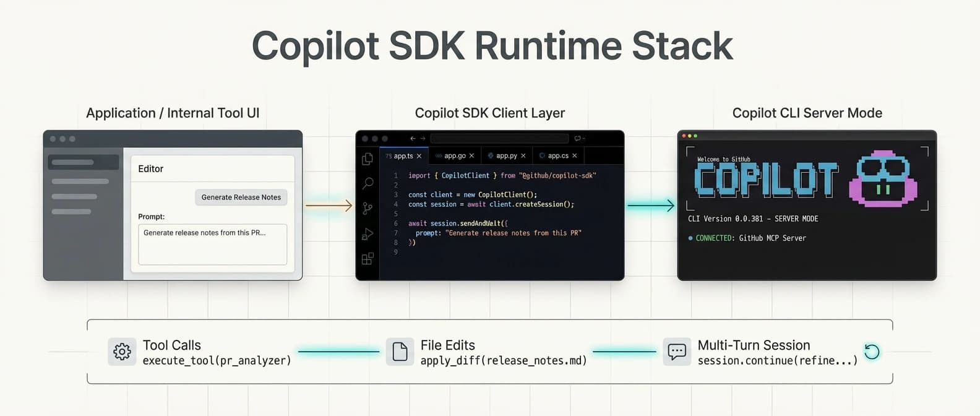Click the document icon next to File Edits
Image resolution: width=980 pixels, height=416 pixels.
[x=400, y=352]
